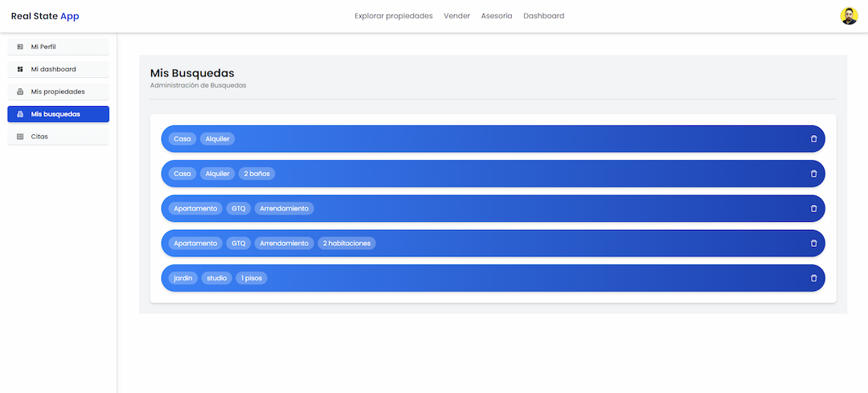Open Explorar propiedades in top navigation

click(393, 16)
